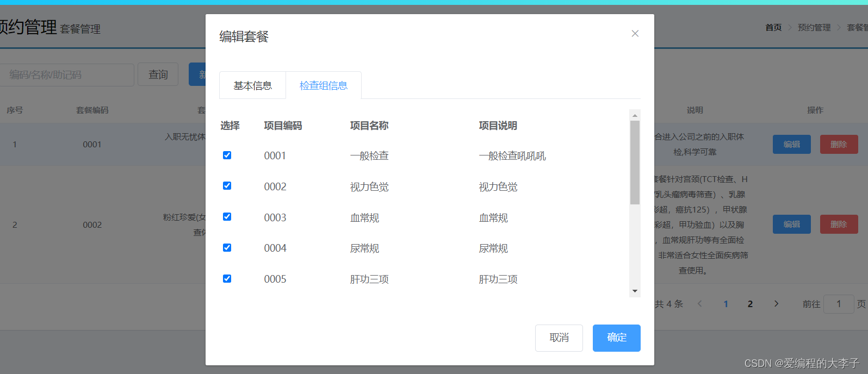Click 编辑套餐 dialog title
Screen dimensions: 868x374
coord(244,36)
